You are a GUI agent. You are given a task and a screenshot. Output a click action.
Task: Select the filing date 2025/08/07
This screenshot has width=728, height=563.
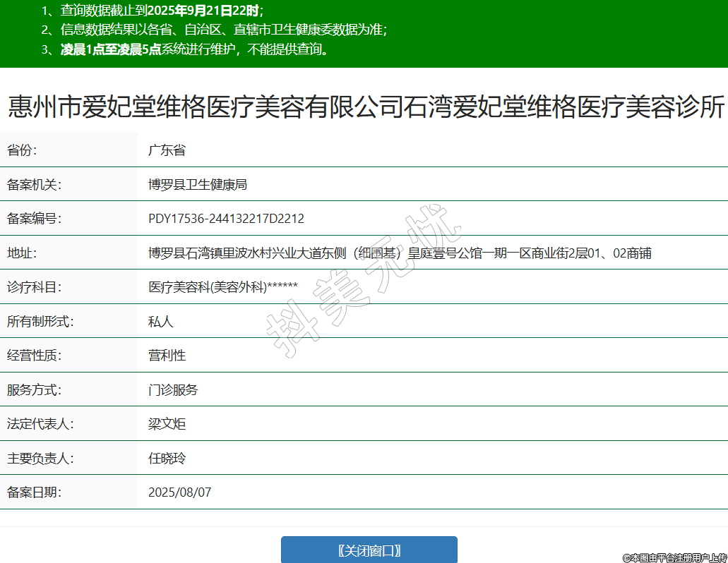point(179,492)
